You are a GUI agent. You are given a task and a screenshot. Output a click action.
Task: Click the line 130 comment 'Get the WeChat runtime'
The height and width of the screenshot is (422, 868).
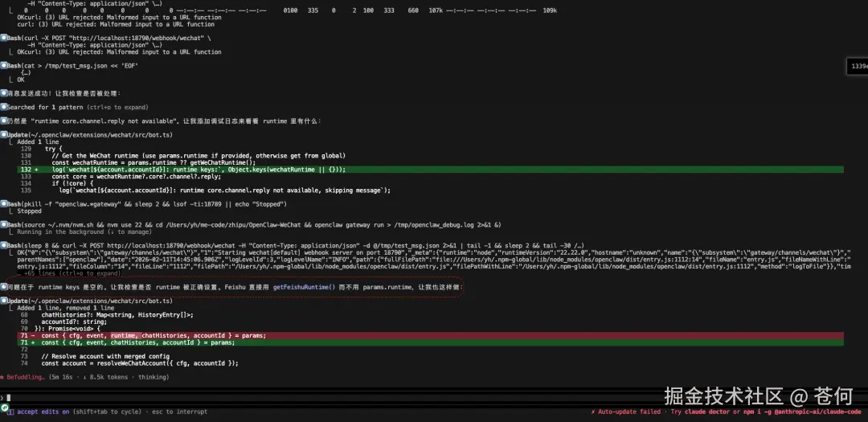199,156
